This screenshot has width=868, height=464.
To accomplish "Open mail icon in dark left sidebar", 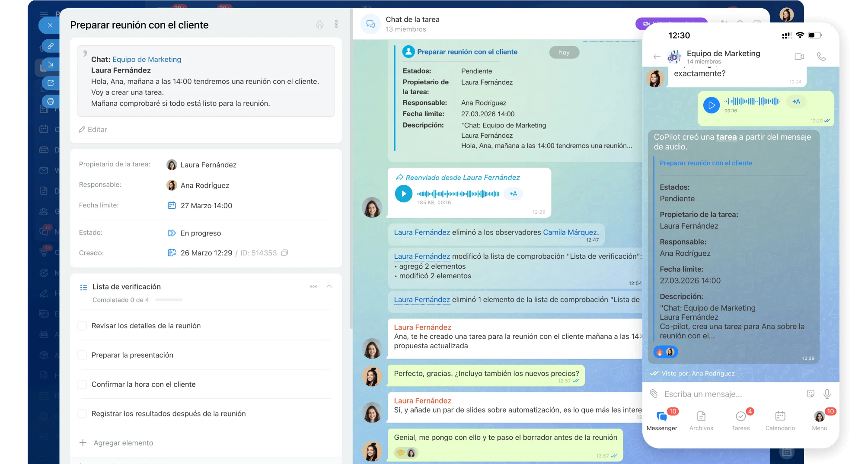I will [44, 170].
